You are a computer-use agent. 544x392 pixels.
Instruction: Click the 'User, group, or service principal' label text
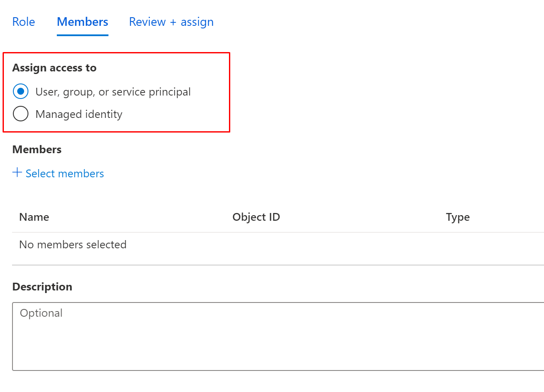(113, 92)
